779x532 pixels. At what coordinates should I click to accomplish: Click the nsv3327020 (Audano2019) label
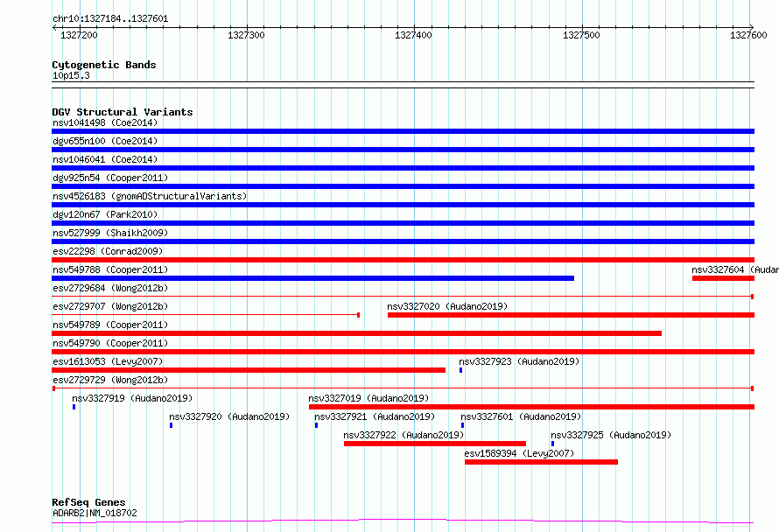447,306
